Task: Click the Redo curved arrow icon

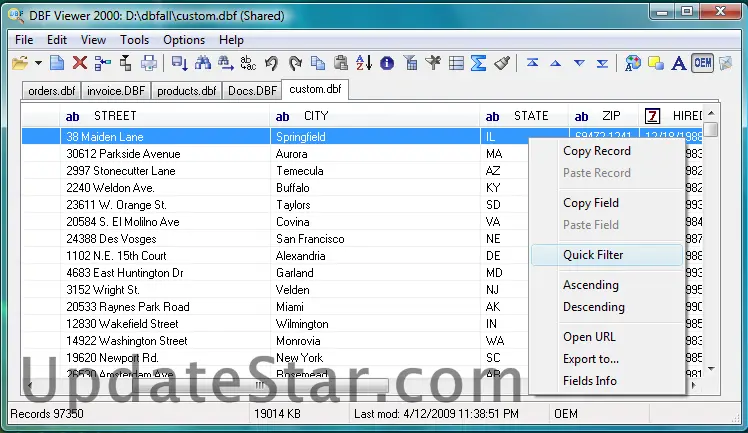Action: tap(295, 63)
